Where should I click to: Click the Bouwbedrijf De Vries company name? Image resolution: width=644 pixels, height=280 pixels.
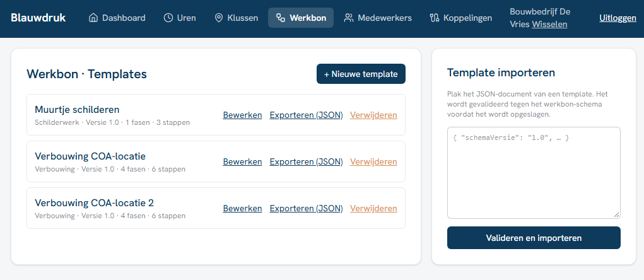[540, 18]
